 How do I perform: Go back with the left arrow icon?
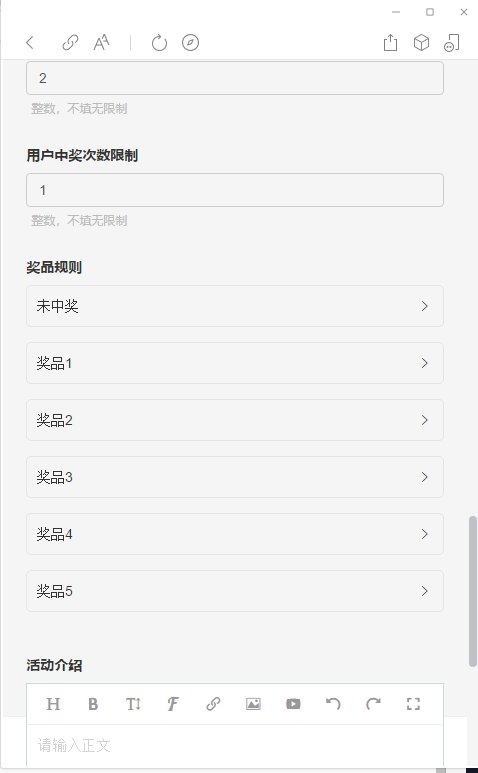click(30, 42)
